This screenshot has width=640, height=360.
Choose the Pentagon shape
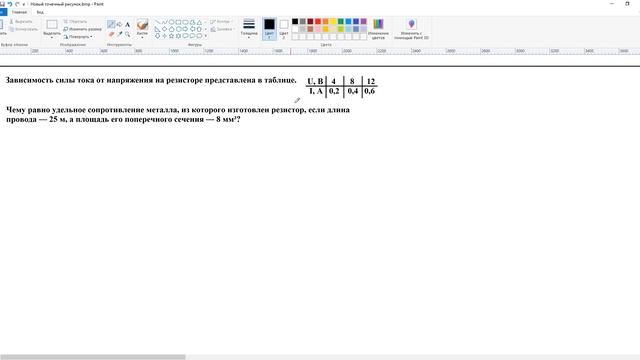coord(171,29)
